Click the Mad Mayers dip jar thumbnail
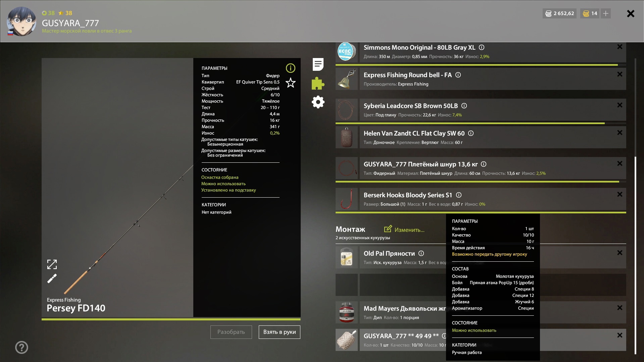The width and height of the screenshot is (644, 362). tap(347, 312)
